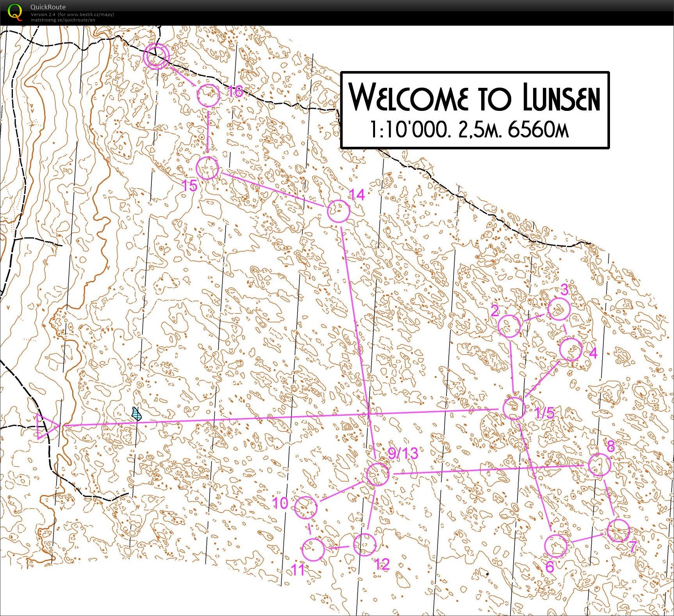
Task: Select control circle 8
Action: (x=599, y=465)
